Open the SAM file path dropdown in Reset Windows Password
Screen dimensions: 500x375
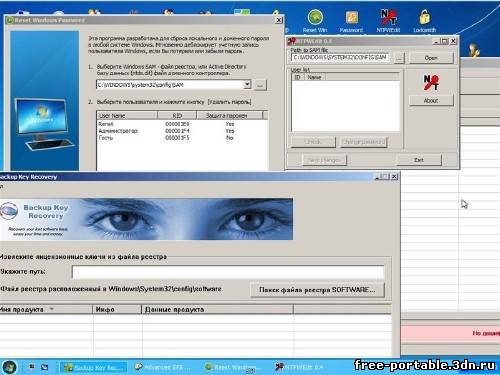247,85
